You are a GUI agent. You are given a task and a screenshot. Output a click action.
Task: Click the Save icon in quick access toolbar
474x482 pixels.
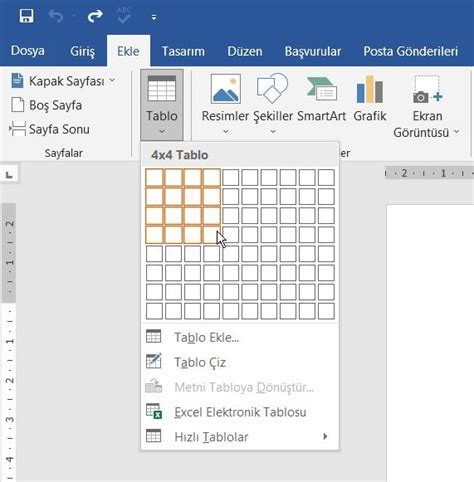(26, 16)
